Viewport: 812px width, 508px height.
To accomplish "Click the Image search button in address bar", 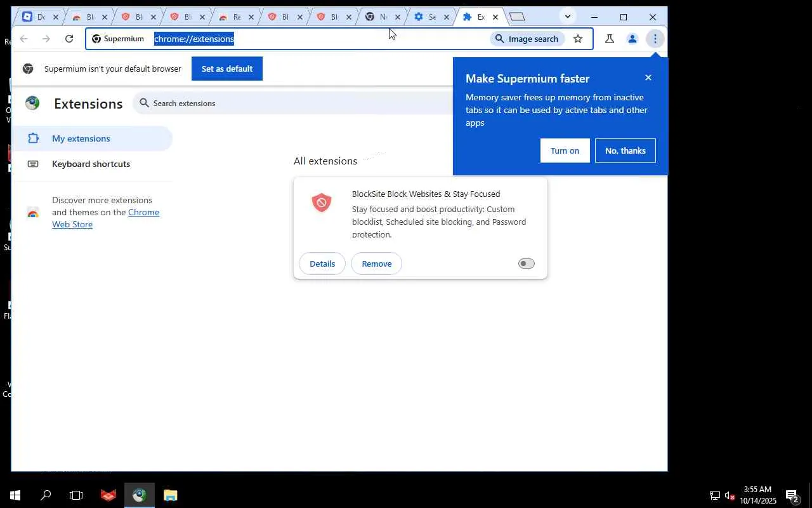I will point(527,39).
